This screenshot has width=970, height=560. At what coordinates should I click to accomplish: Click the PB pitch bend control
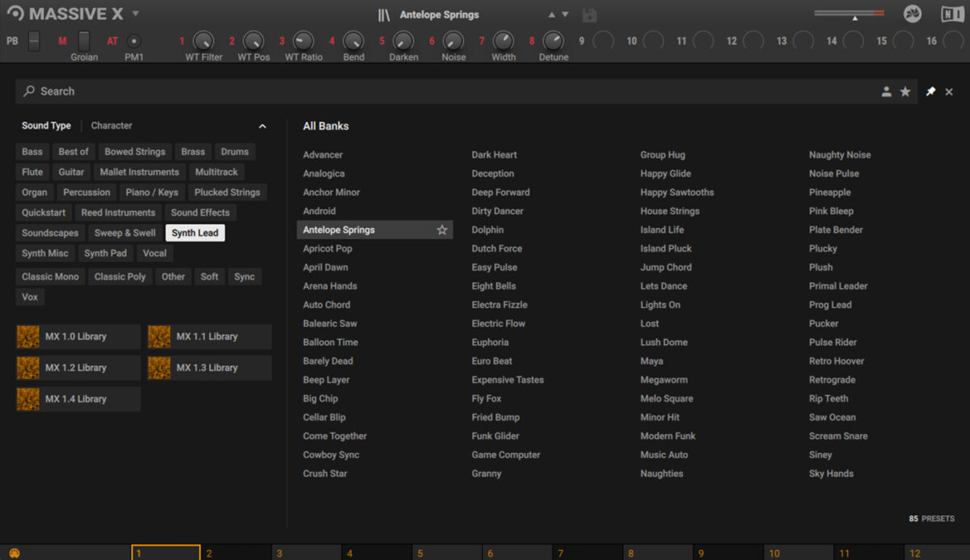click(33, 41)
